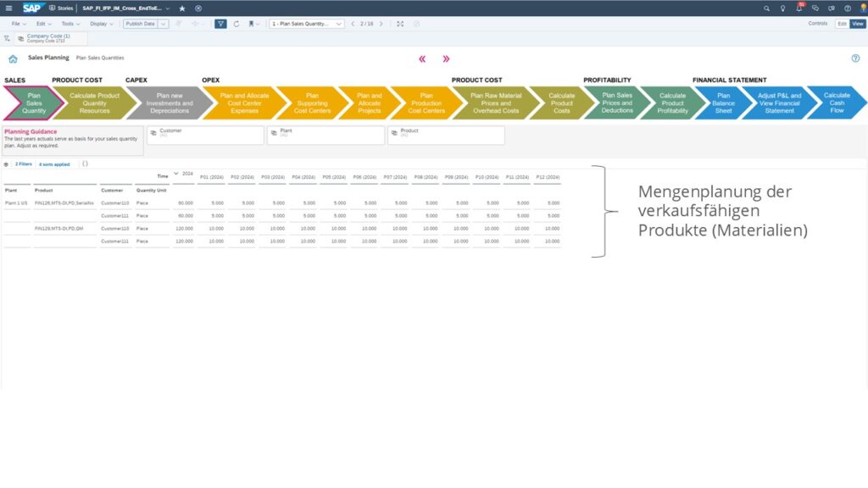The height and width of the screenshot is (488, 868).
Task: Open the '2 Filters' link above the table
Action: pos(24,164)
